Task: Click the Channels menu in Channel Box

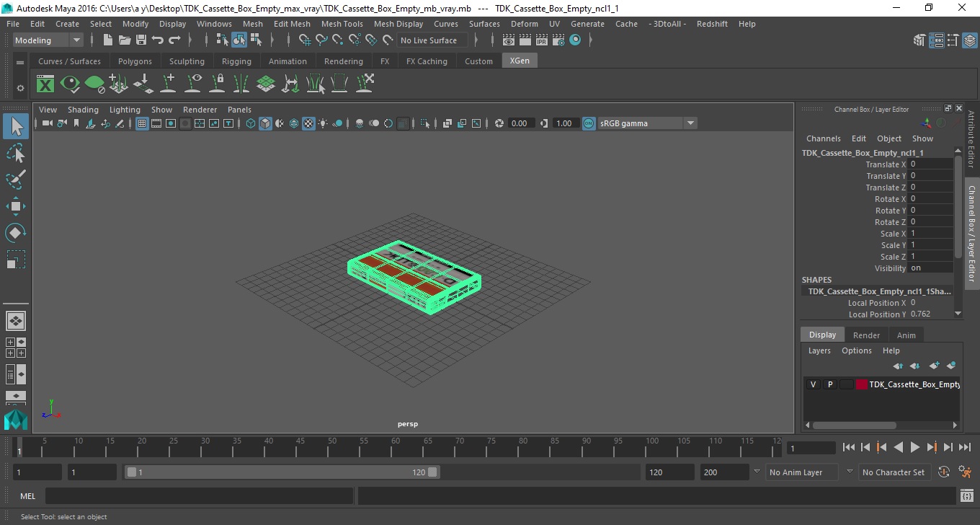Action: 823,138
